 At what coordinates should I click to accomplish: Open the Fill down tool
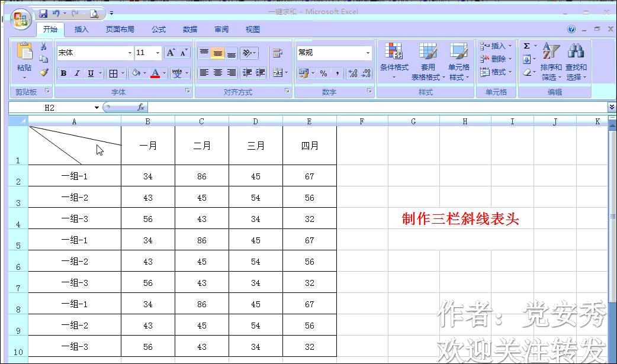[526, 59]
